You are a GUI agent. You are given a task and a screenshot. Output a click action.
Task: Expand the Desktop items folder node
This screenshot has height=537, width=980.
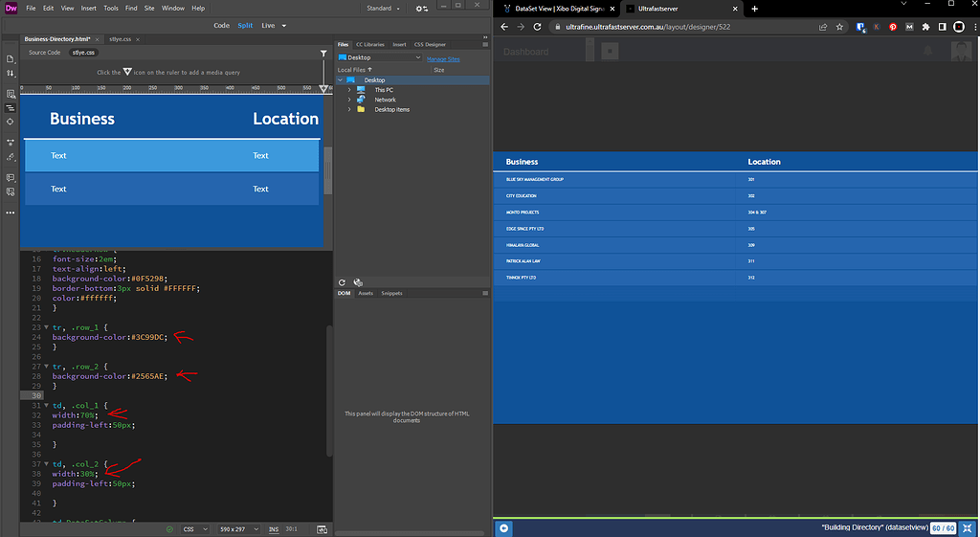349,109
